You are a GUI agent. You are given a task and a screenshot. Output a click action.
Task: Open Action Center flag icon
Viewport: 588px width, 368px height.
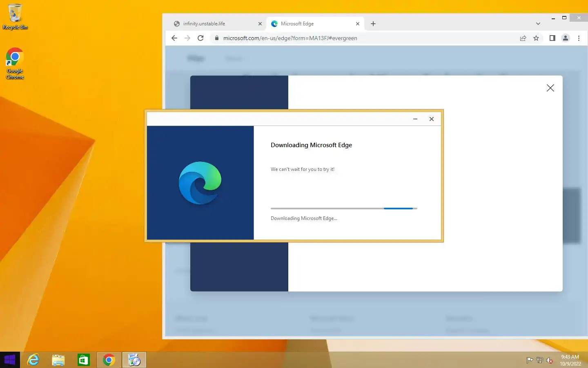(x=530, y=360)
